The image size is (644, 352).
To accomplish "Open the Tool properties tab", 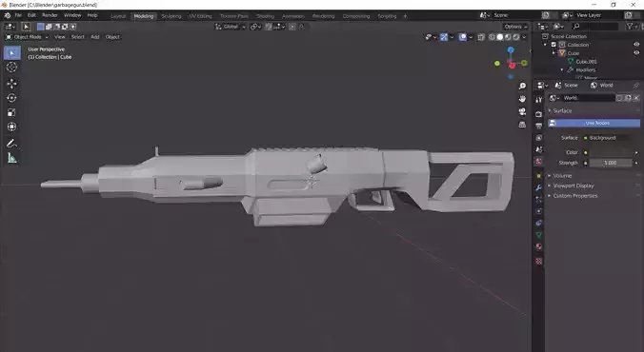I will point(539,100).
